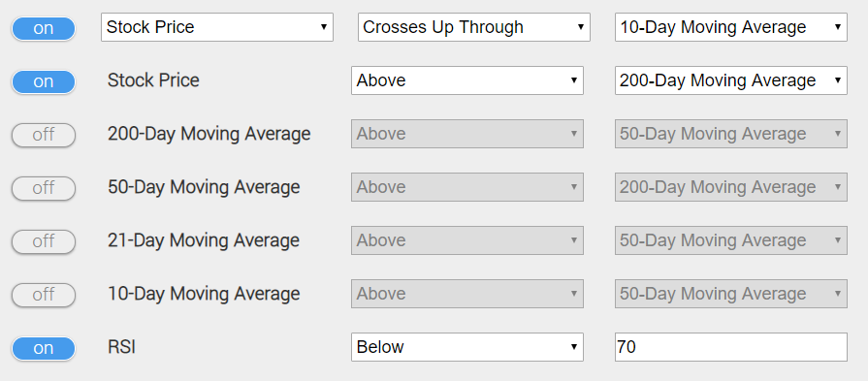This screenshot has height=381, width=868.
Task: Expand the first row 10-Day Moving Average dropdown
Action: [730, 27]
